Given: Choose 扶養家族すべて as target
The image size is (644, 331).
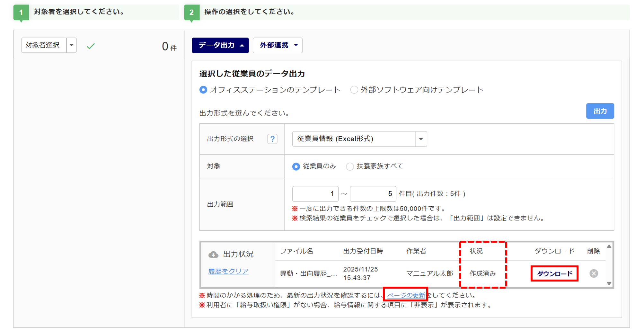Looking at the screenshot, I should click(x=350, y=166).
